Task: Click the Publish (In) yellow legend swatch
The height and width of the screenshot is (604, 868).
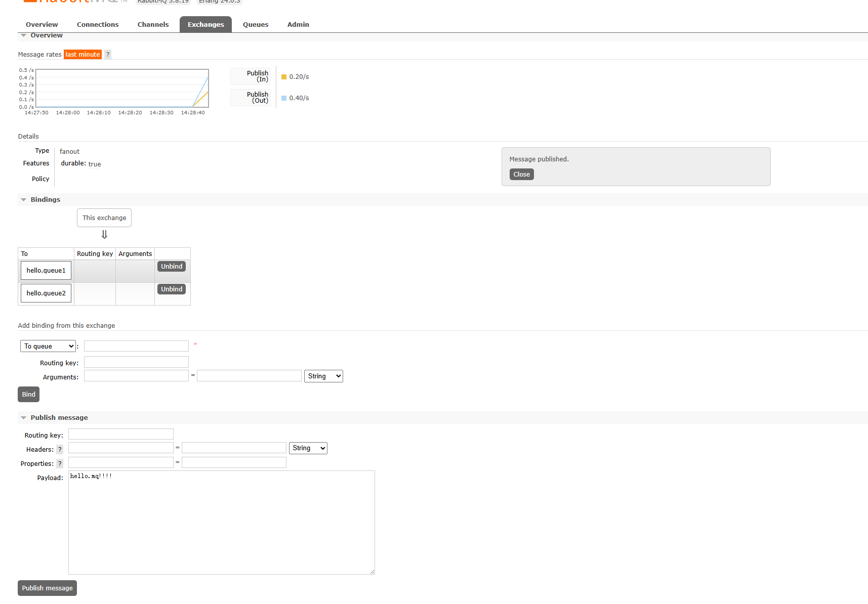Action: point(284,77)
